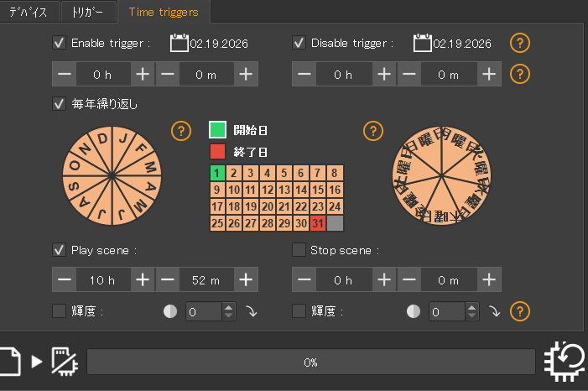The image size is (588, 391).
Task: Switch to the デバイス tab
Action: point(29,11)
